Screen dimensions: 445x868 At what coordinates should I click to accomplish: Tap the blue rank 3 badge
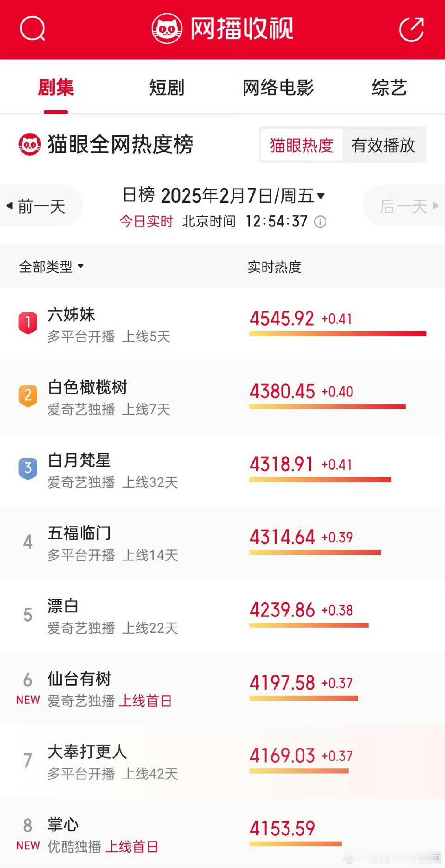pos(28,468)
